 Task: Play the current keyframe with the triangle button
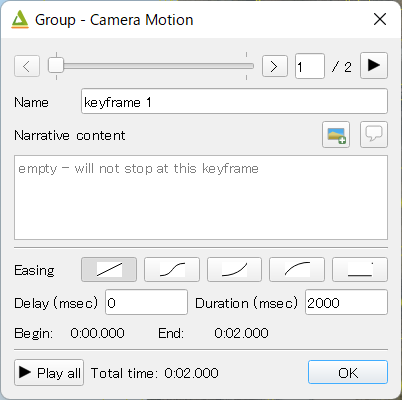(x=374, y=65)
